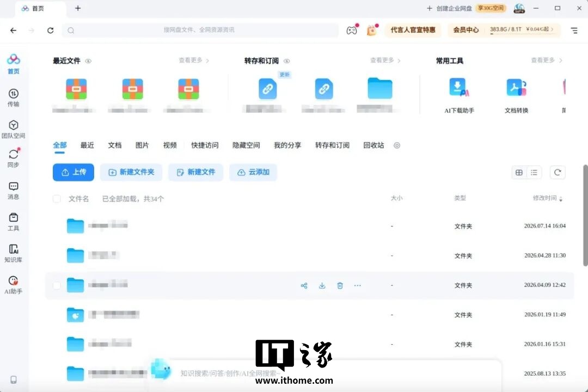Check the box for the 2026.04.09 folder row
The height and width of the screenshot is (392, 588).
pos(57,286)
